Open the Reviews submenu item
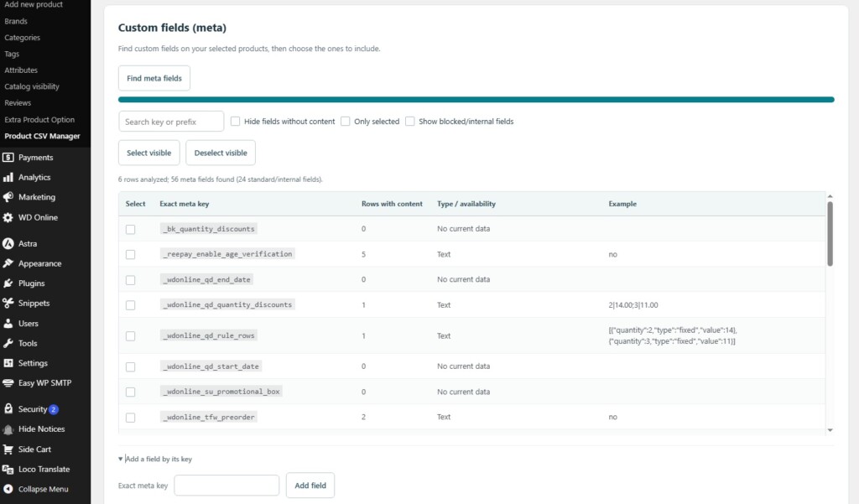 pyautogui.click(x=18, y=103)
